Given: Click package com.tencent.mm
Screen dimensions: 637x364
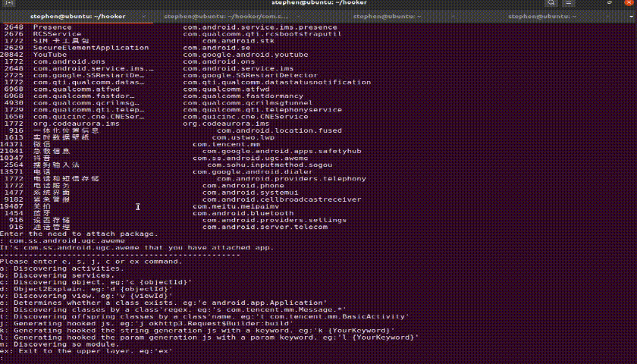Looking at the screenshot, I should click(226, 144).
